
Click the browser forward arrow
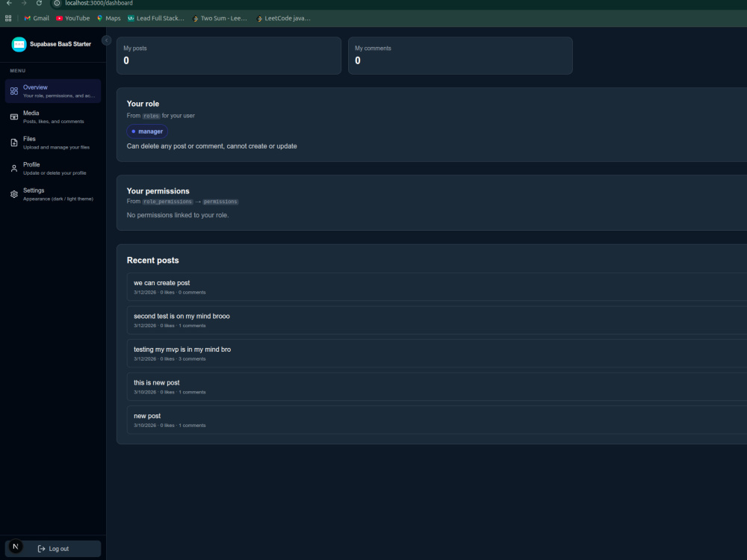click(24, 3)
